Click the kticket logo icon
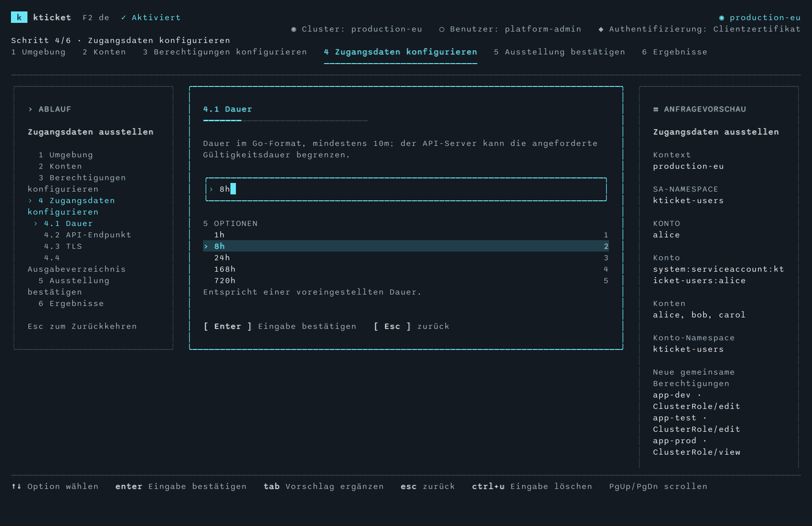The image size is (812, 526). (x=19, y=17)
